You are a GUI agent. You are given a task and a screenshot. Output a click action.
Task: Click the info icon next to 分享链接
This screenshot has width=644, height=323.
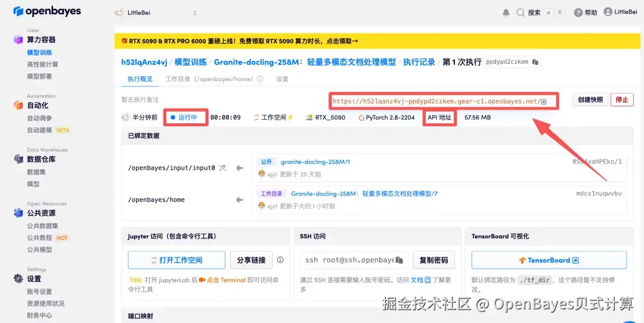[x=280, y=260]
